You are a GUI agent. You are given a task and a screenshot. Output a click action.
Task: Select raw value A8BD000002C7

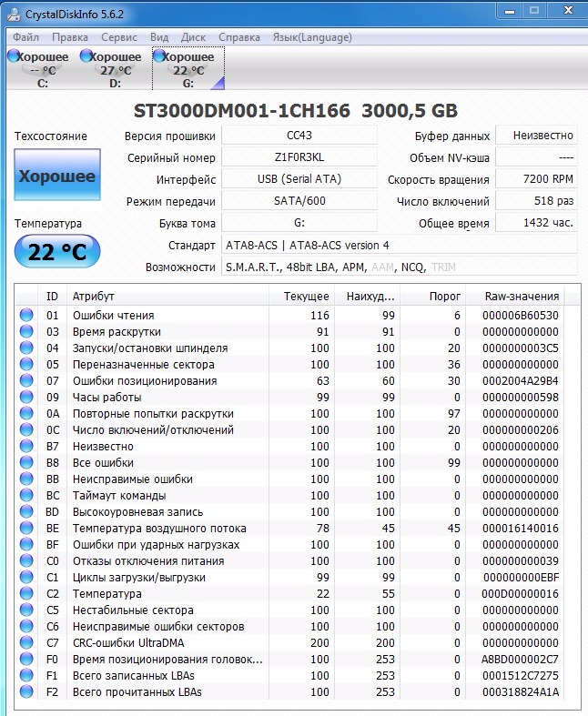coord(520,660)
